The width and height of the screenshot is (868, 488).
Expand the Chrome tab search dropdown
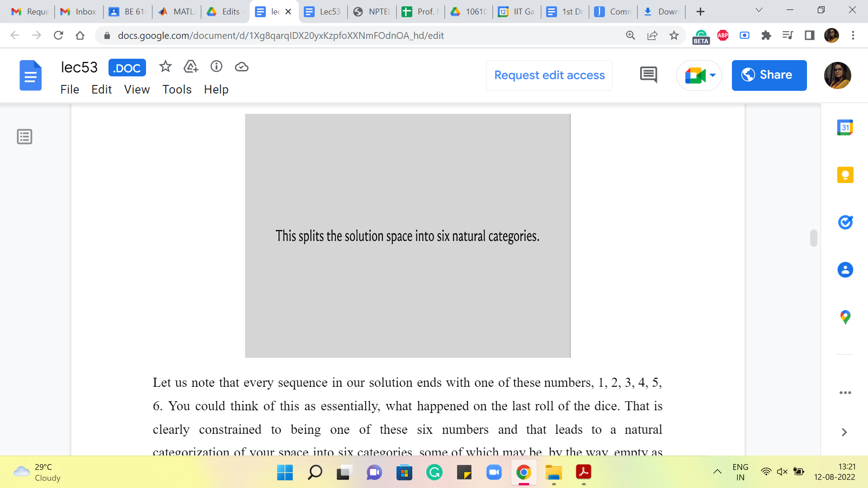click(x=759, y=10)
